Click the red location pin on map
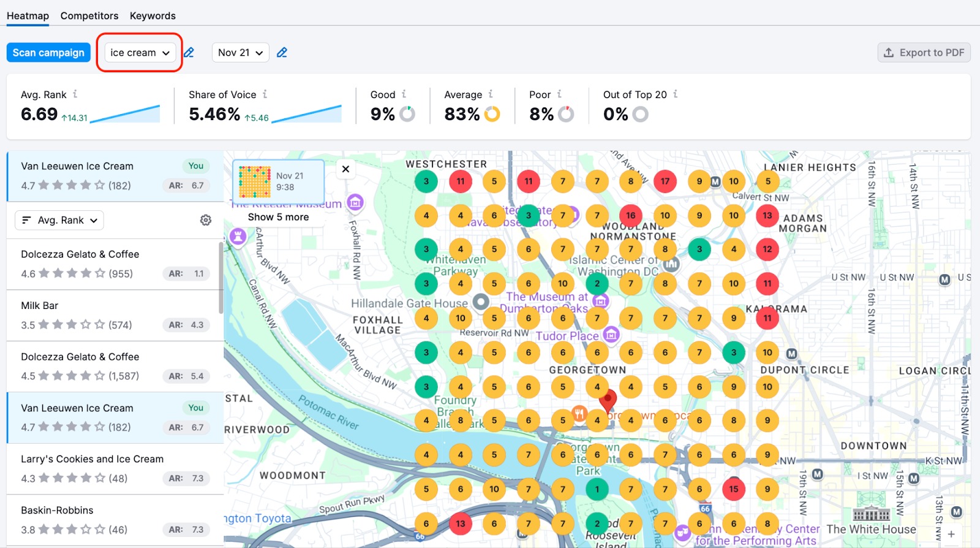This screenshot has width=980, height=548. coord(608,400)
